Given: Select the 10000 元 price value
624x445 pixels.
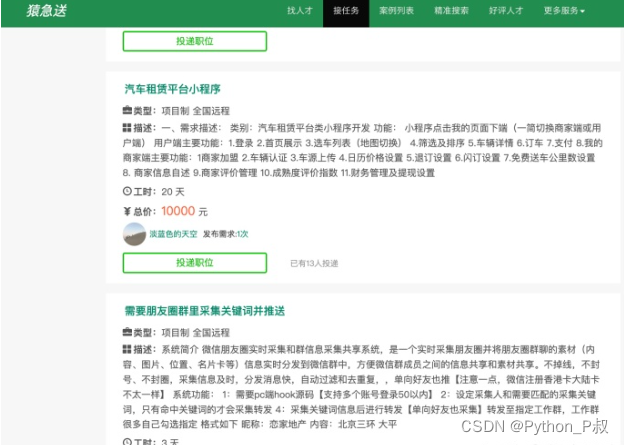Looking at the screenshot, I should 184,211.
